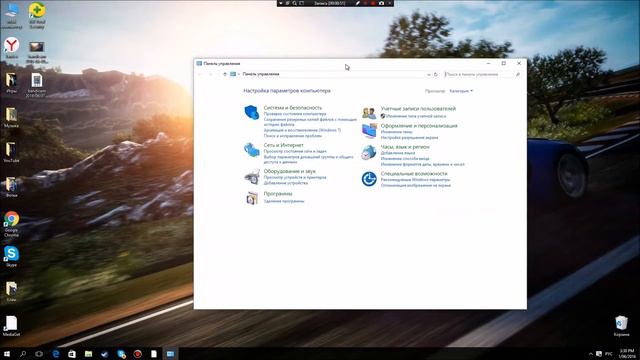Click Изменение типа учетной записи link
Image resolution: width=640 pixels, height=360 pixels.
[x=416, y=116]
